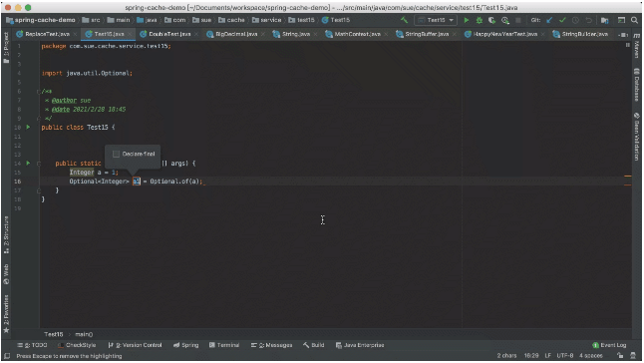Show Git history clock icon
The width and height of the screenshot is (644, 363).
[x=575, y=20]
